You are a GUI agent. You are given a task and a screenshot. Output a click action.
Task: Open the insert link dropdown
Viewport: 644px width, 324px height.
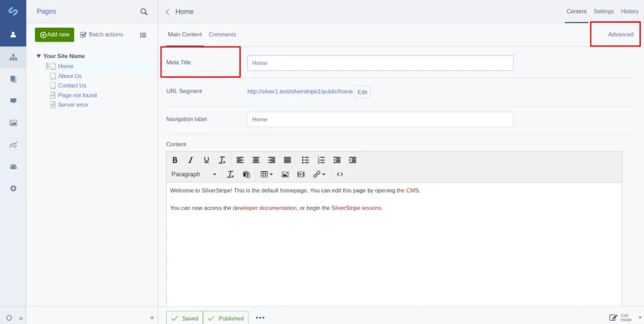tap(319, 174)
